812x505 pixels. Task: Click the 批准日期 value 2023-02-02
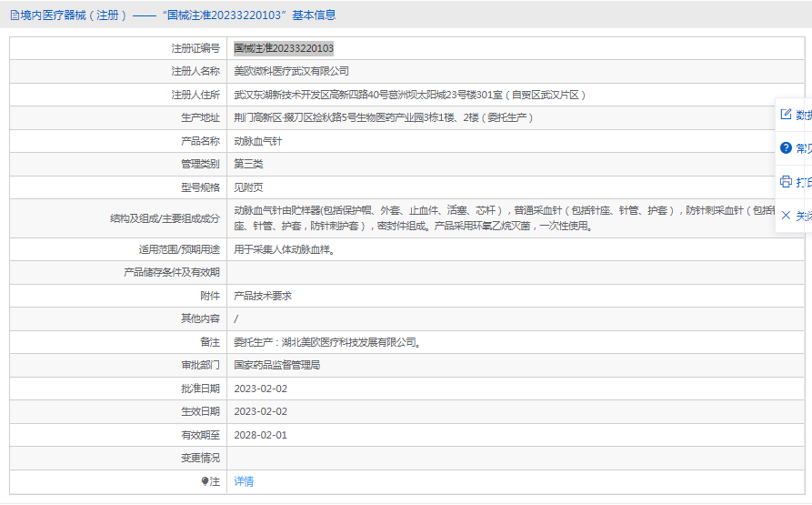pyautogui.click(x=260, y=389)
